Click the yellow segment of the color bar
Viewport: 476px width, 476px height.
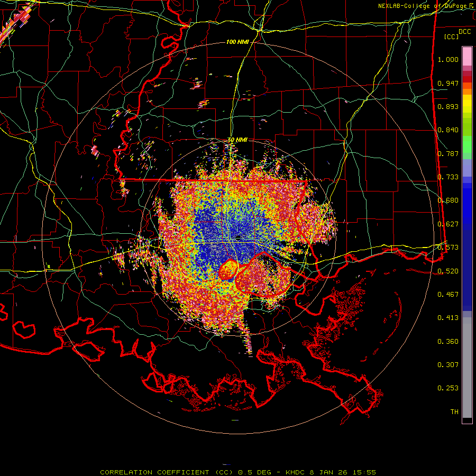467,105
